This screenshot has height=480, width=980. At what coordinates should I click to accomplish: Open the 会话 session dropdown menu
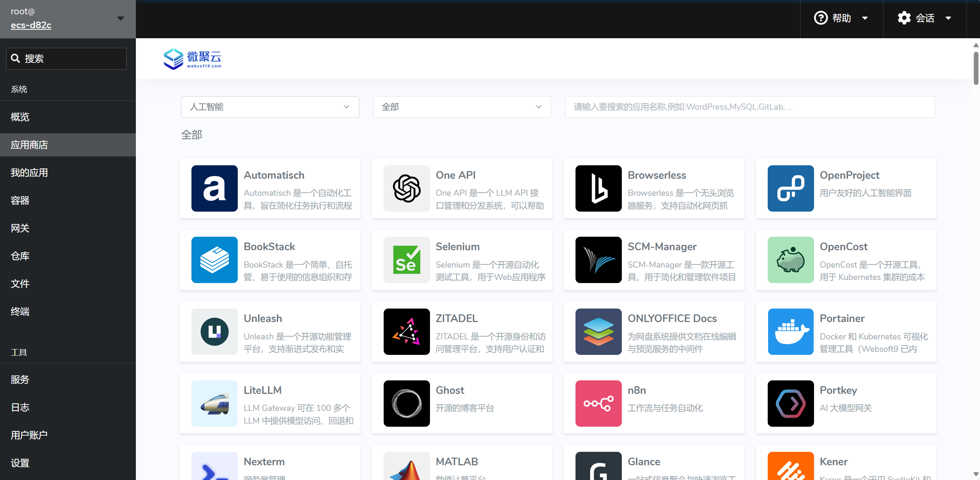point(924,18)
